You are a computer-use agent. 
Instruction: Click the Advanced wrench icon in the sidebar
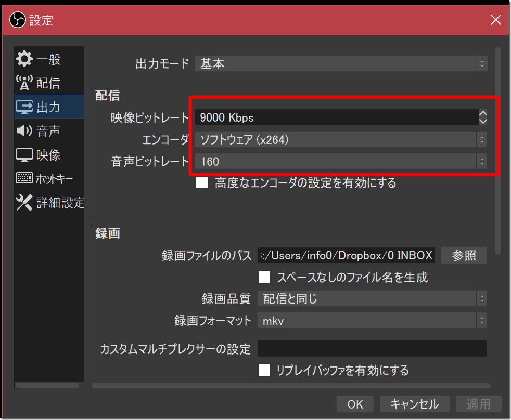click(x=24, y=202)
